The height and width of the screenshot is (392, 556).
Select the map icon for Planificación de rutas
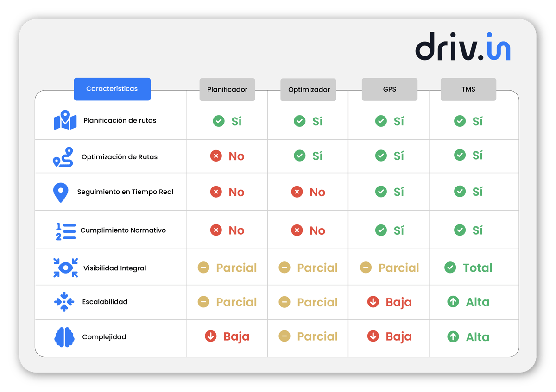[x=66, y=119]
